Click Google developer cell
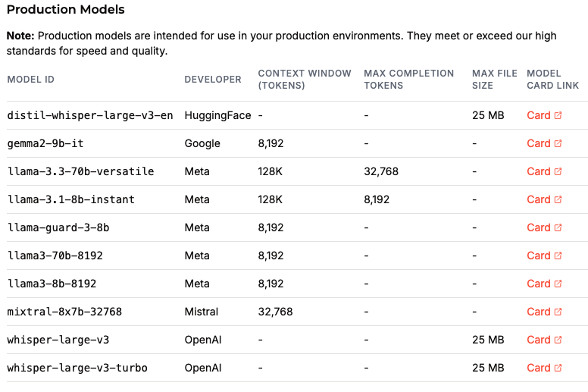This screenshot has height=392, width=588. coord(202,143)
